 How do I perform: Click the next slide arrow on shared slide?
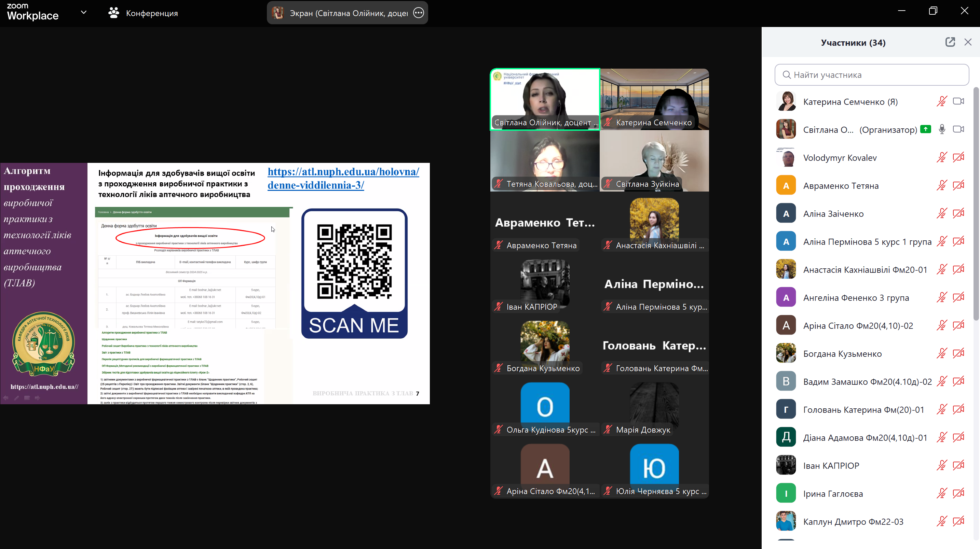point(37,398)
